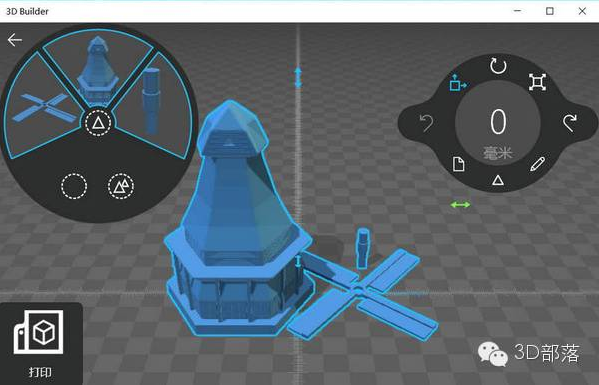Screen dimensions: 599x385
Task: Click the triangle object icon in radial menu
Action: (497, 180)
